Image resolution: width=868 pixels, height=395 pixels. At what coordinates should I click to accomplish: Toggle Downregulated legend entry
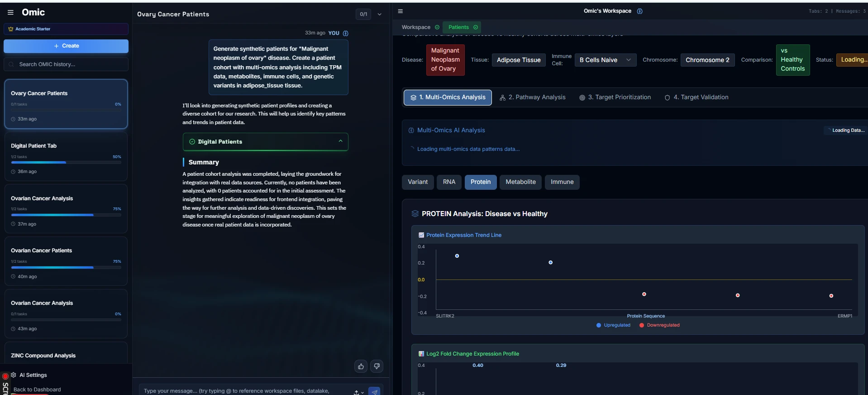click(x=659, y=325)
